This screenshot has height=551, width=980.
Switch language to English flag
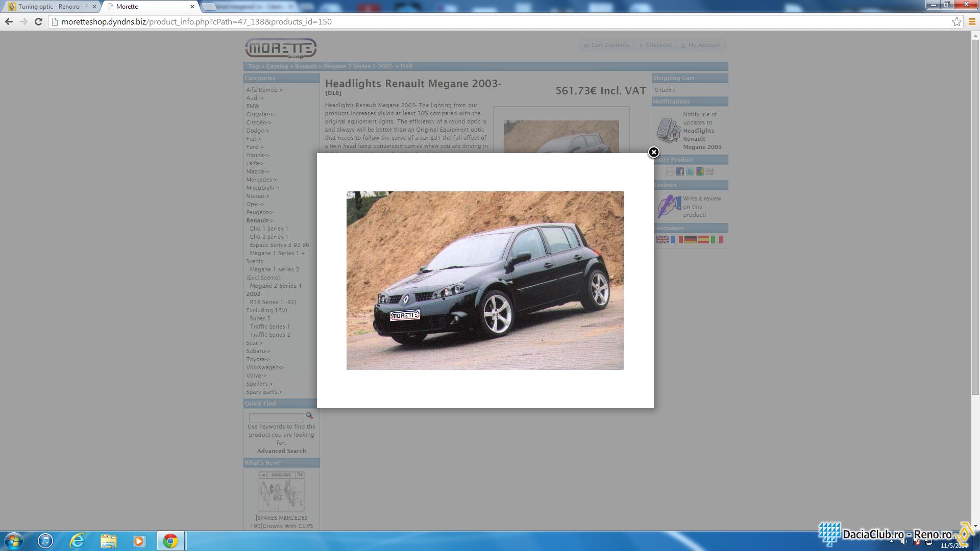[662, 239]
